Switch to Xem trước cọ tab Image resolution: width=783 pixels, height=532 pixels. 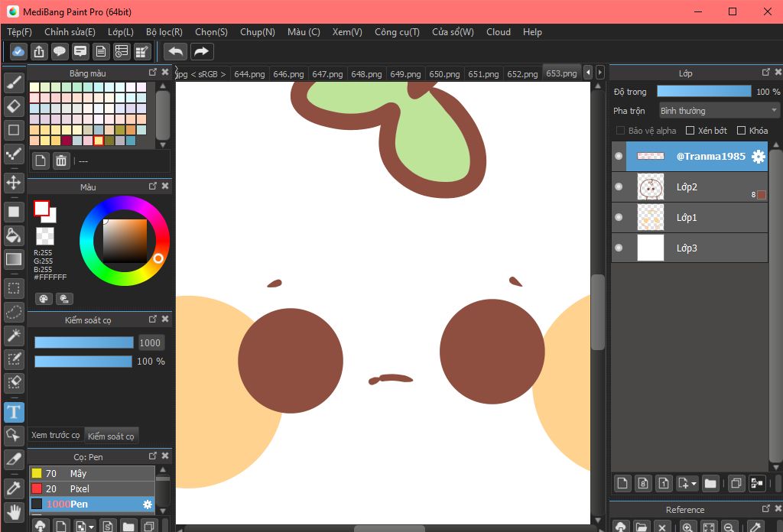[55, 435]
